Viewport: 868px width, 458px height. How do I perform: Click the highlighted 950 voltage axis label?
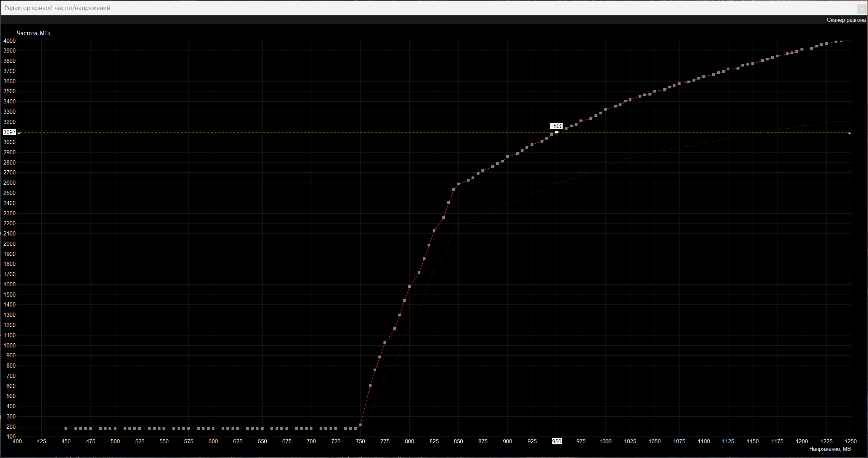tap(557, 441)
